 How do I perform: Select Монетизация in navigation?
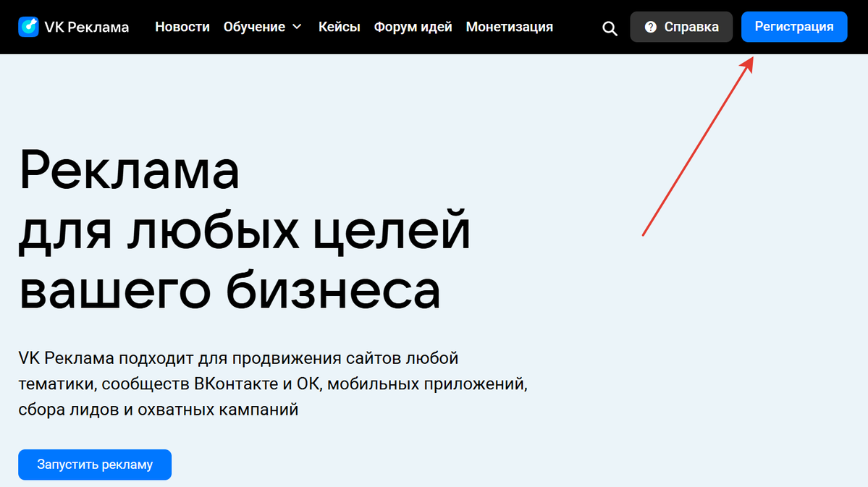pyautogui.click(x=509, y=27)
